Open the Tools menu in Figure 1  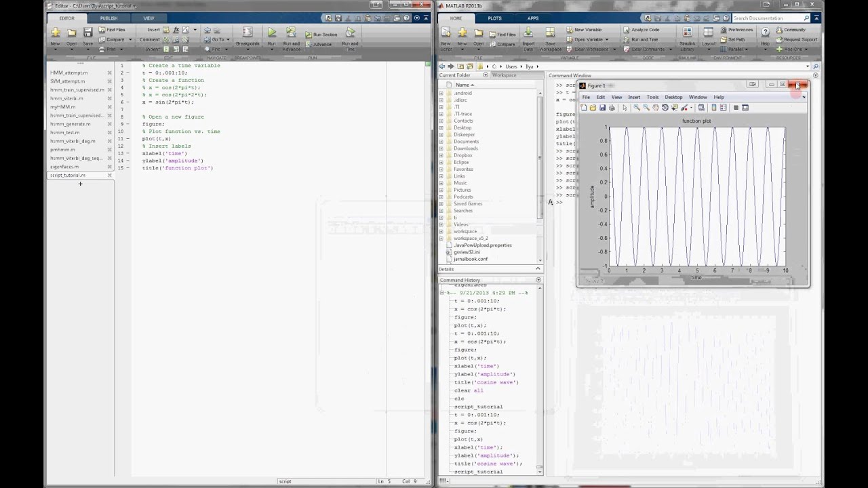click(652, 97)
